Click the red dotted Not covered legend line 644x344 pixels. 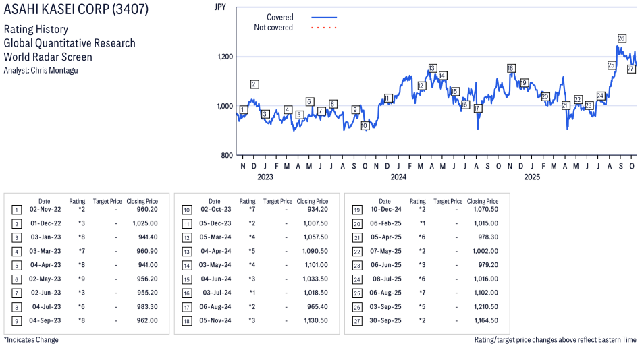point(324,28)
